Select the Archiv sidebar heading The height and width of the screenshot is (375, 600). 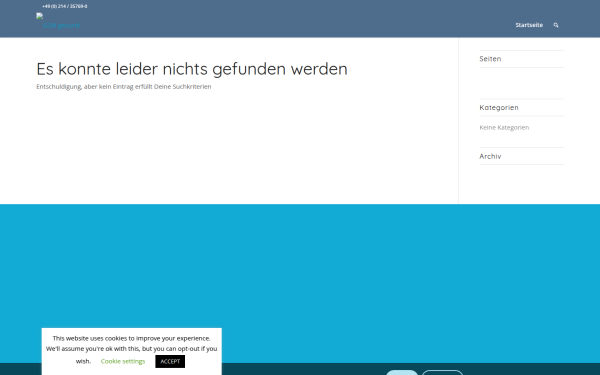(490, 156)
